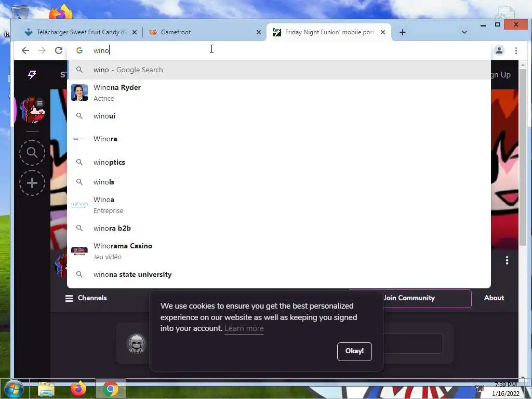The width and height of the screenshot is (532, 399).
Task: Click the Winorama Casino logo thumbnail
Action: (79, 251)
